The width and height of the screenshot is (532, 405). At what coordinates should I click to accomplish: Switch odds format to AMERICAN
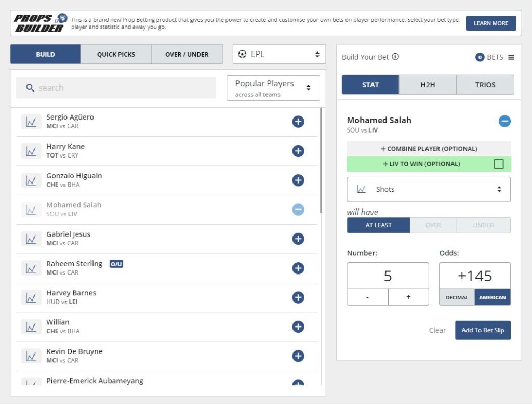[x=493, y=297]
